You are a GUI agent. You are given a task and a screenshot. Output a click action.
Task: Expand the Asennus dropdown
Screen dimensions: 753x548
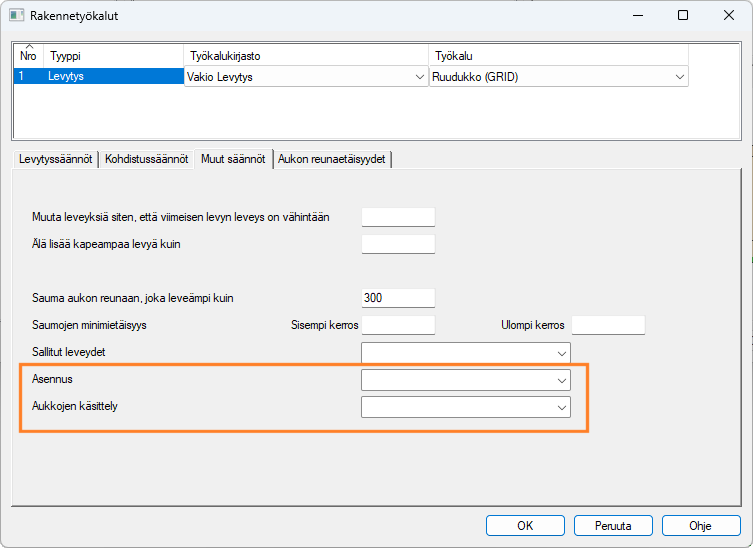(465, 380)
